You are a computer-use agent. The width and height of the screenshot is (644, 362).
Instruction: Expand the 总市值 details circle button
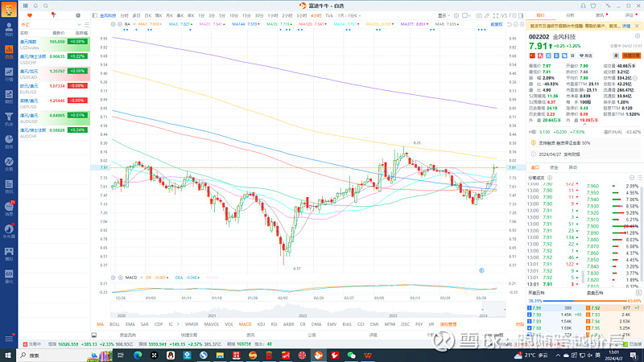[635, 78]
